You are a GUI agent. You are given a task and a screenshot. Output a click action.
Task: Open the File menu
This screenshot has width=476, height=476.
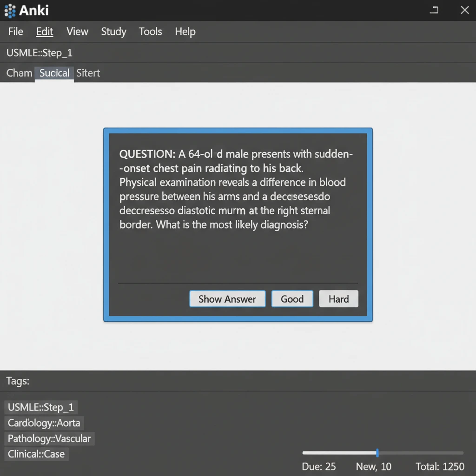tap(15, 31)
